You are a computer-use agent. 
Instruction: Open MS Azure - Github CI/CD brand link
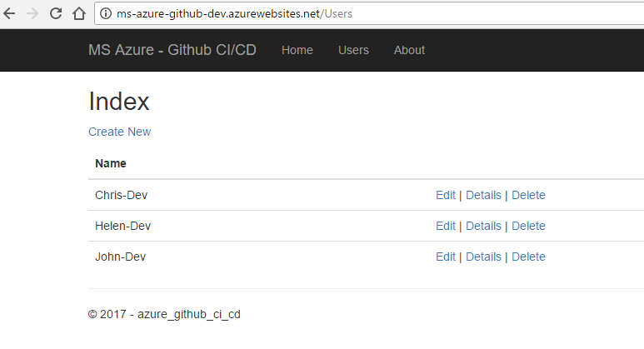click(x=172, y=50)
